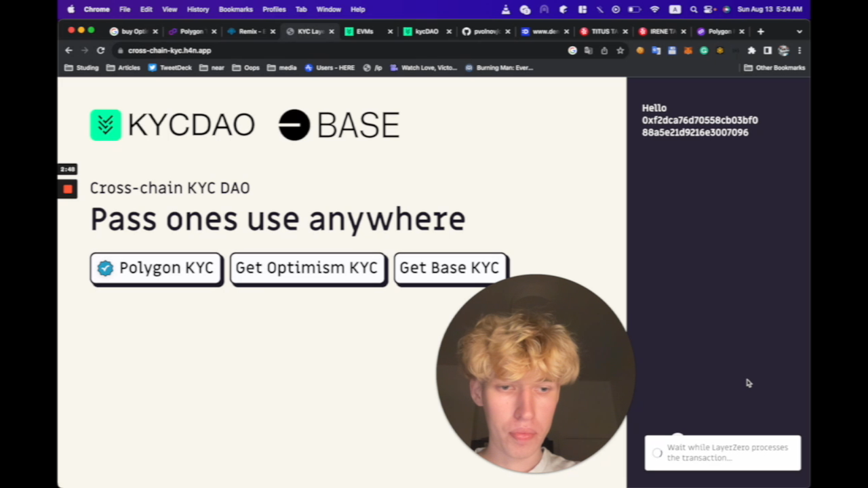Bookmark this page with the star icon
The width and height of the screenshot is (868, 488).
pyautogui.click(x=620, y=50)
